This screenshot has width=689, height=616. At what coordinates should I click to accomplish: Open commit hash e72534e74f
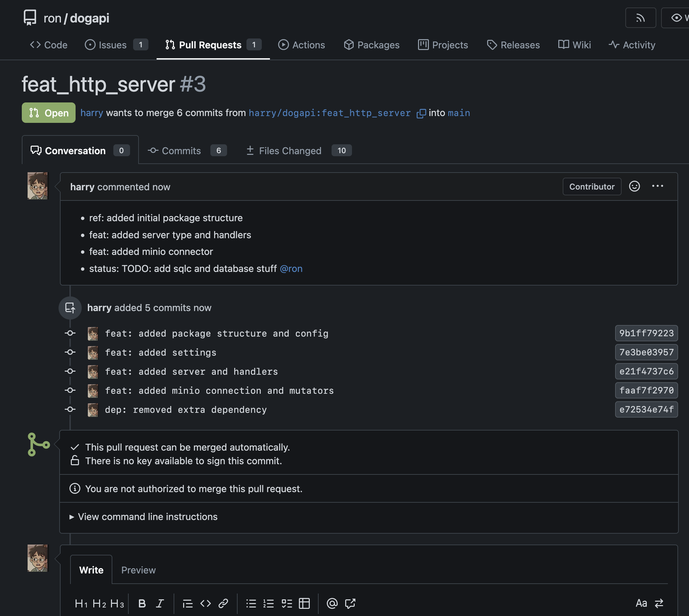[x=646, y=409]
